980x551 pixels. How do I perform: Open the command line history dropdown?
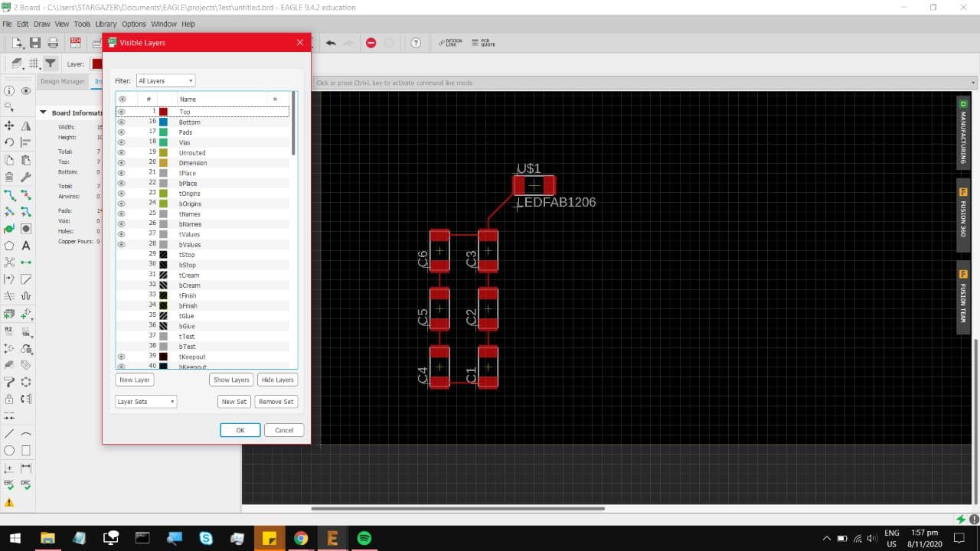pos(973,83)
